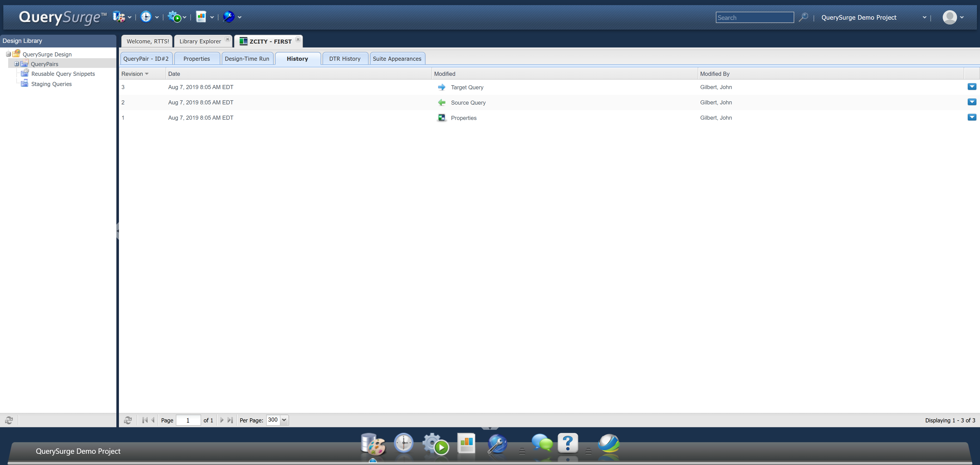Close the ZCITY - FIRST tab
Viewport: 980px width, 465px height.
[298, 39]
